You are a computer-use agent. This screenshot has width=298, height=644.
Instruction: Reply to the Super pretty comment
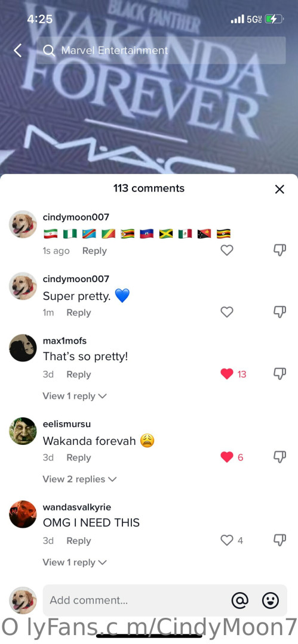click(x=79, y=312)
